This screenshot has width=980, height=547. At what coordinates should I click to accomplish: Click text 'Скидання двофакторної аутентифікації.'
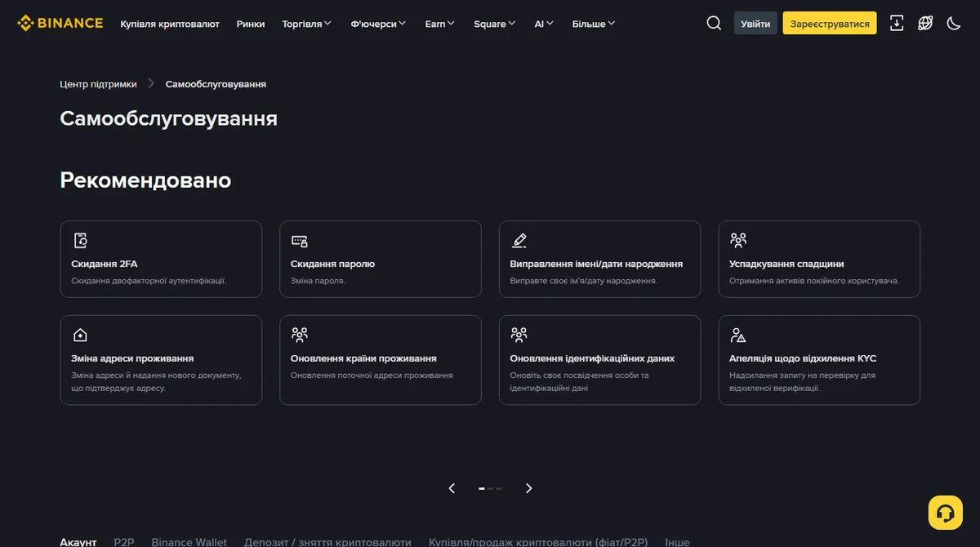click(149, 281)
